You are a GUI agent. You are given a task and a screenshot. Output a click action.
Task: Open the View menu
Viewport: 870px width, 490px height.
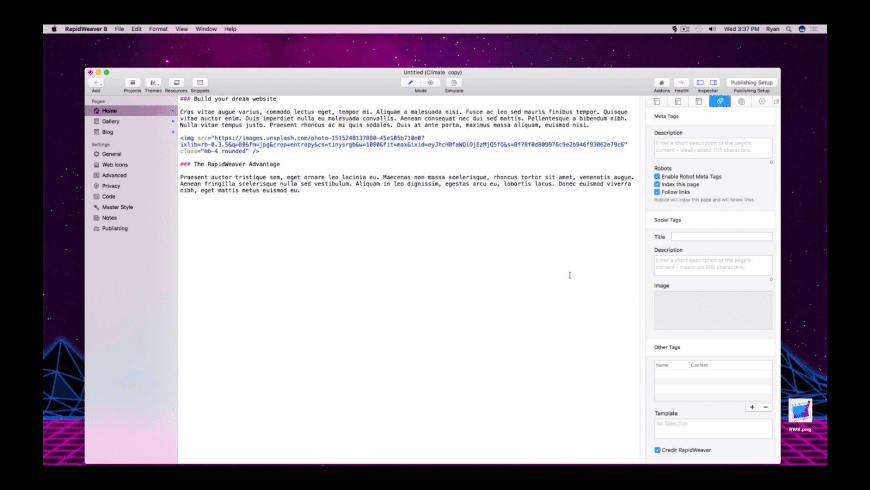coord(181,29)
